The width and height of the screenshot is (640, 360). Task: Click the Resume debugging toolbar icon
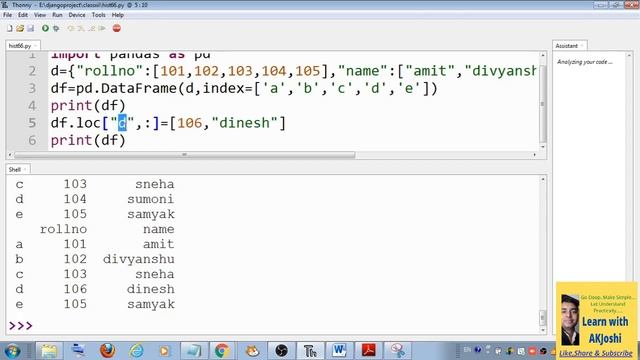102,28
